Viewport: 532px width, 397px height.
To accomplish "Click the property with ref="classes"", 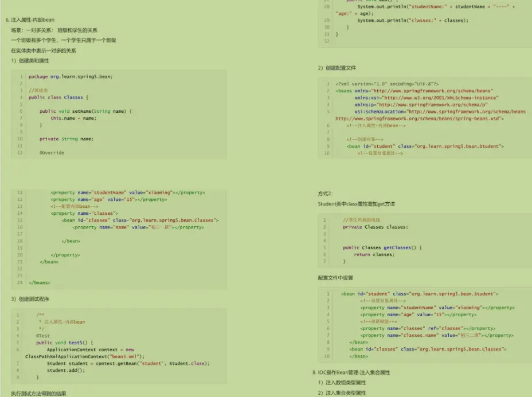I will click(x=428, y=328).
